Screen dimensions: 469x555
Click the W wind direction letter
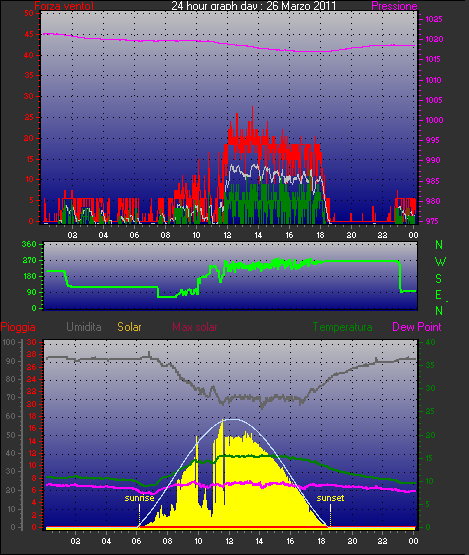[440, 262]
